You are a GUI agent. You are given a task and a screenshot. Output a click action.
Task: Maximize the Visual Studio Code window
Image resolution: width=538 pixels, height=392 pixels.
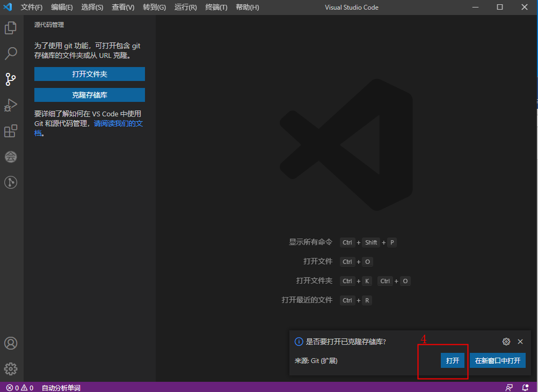tap(500, 7)
